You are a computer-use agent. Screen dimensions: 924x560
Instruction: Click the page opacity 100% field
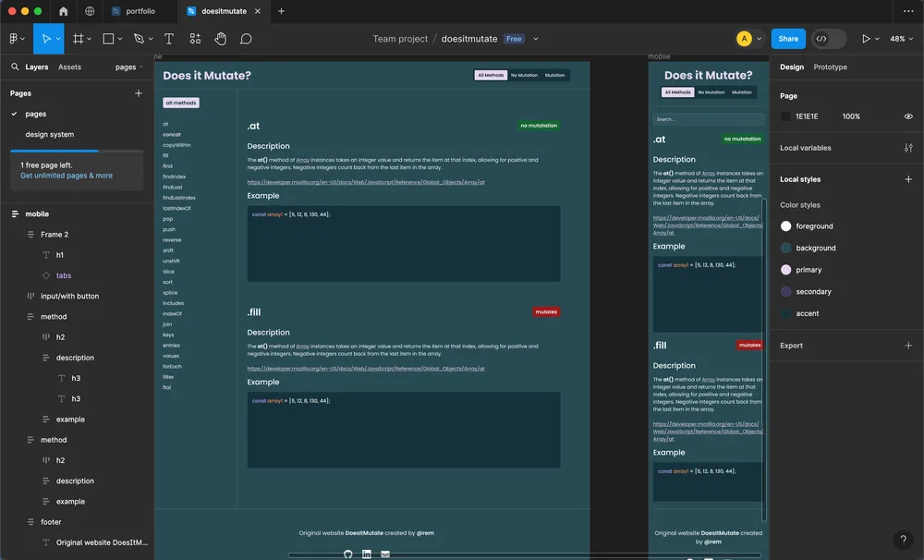851,116
